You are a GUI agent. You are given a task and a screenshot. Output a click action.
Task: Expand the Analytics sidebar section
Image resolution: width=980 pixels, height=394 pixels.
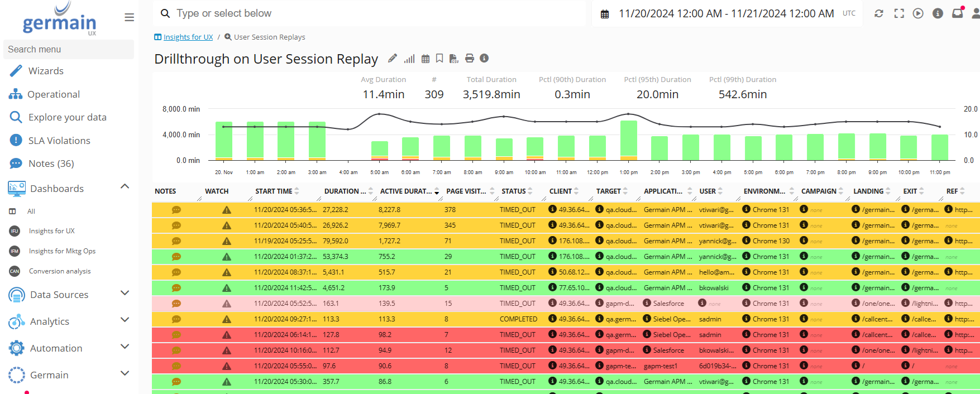125,320
